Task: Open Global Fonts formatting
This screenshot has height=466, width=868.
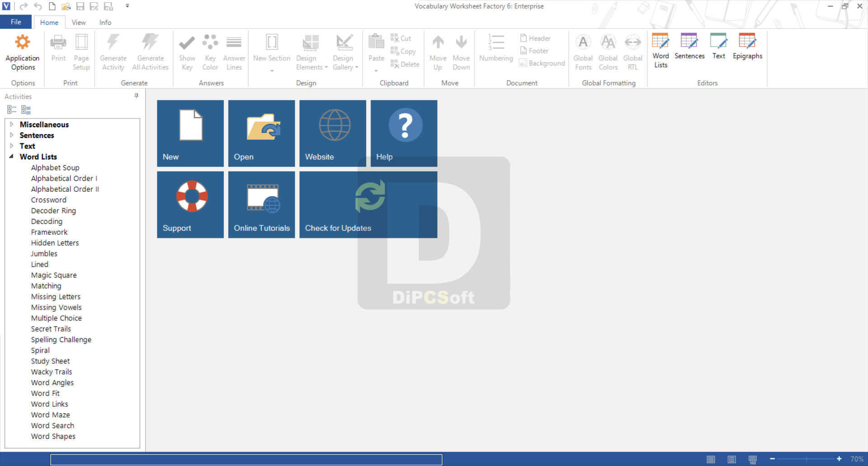Action: coord(583,52)
